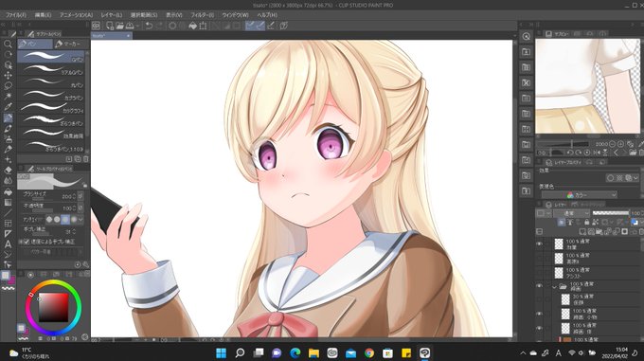Collapse the 線画 layer folder

tap(554, 286)
